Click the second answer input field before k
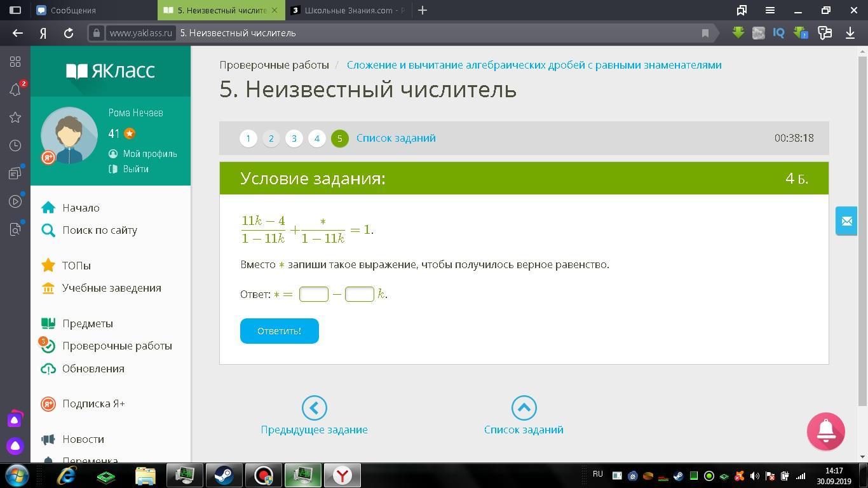This screenshot has width=868, height=488. 359,294
